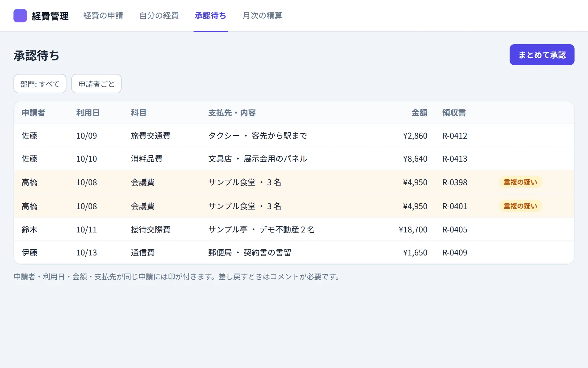Viewport: 588px width, 368px height.
Task: Click 郵便局・契約書の書留 entry
Action: click(x=250, y=253)
